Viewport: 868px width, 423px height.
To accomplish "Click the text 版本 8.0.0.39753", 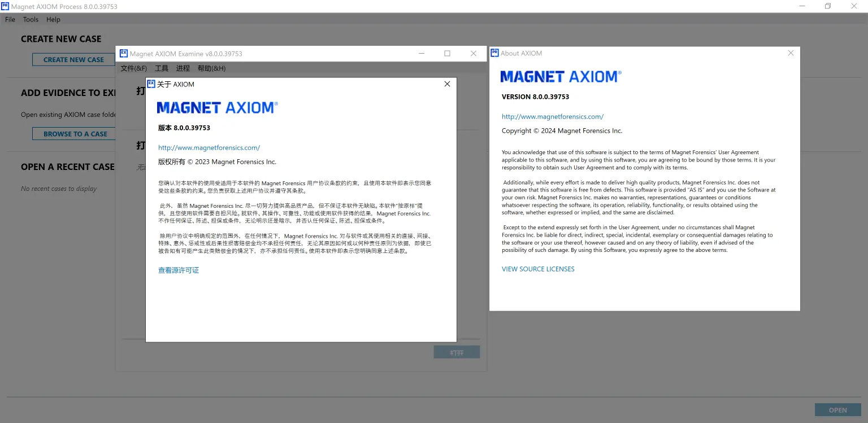I will click(x=184, y=128).
